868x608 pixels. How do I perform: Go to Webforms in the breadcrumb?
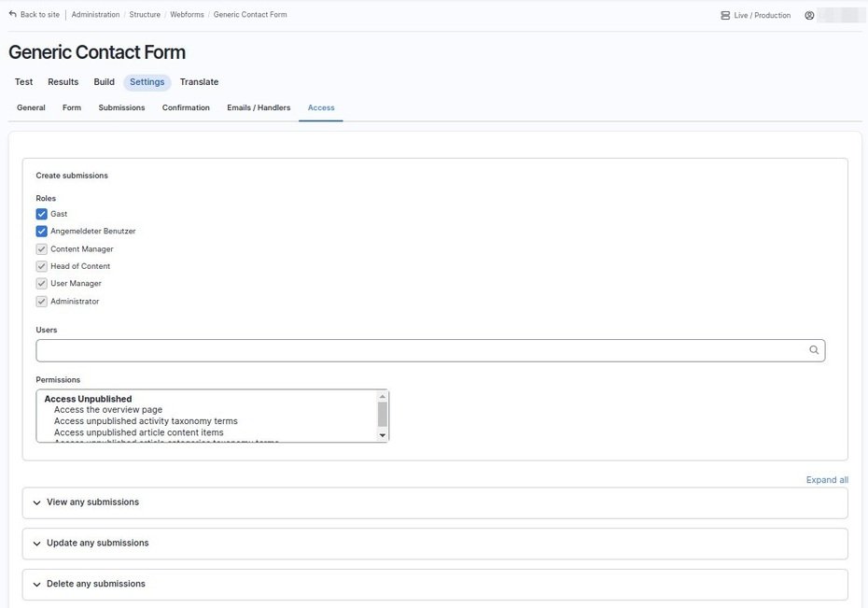pos(187,15)
